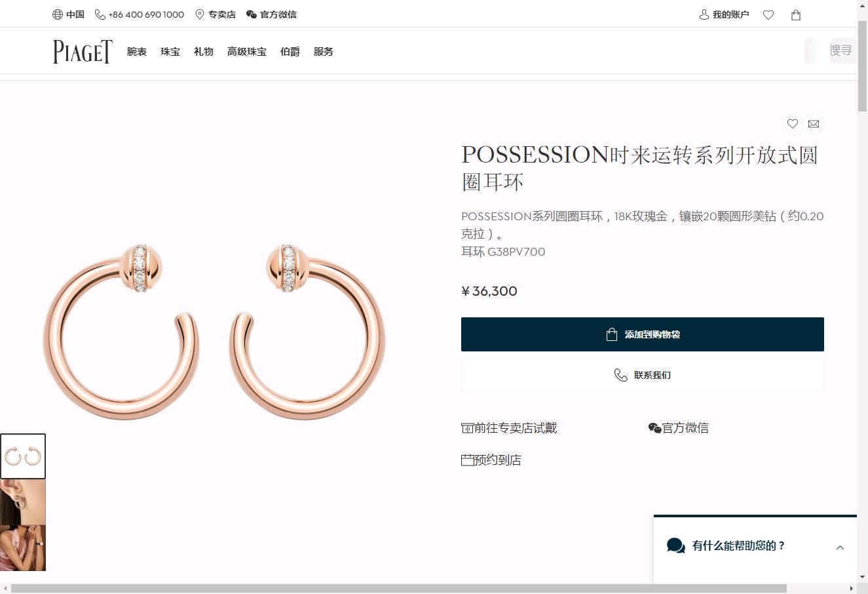868x594 pixels.
Task: Click the wishlist heart icon in header
Action: [x=768, y=14]
